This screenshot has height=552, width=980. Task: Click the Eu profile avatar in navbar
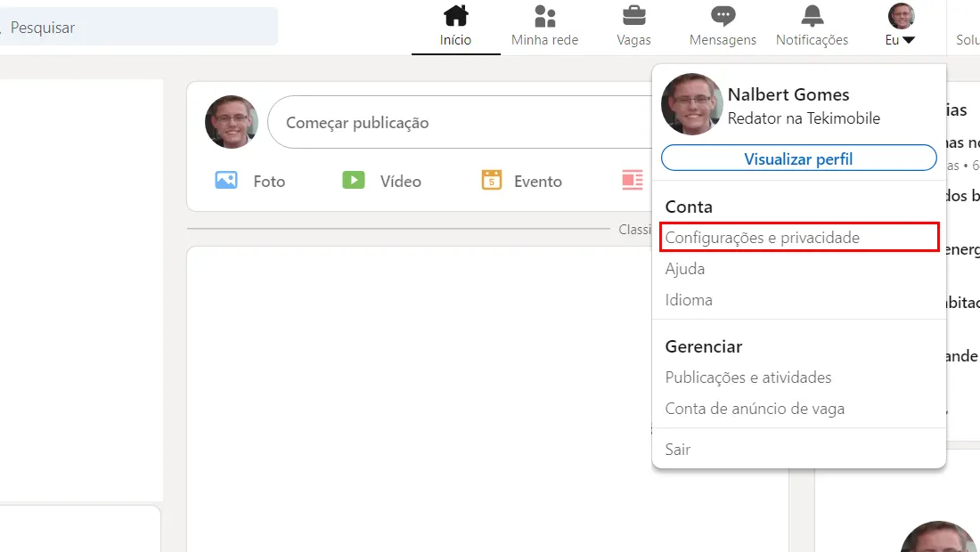[x=902, y=16]
